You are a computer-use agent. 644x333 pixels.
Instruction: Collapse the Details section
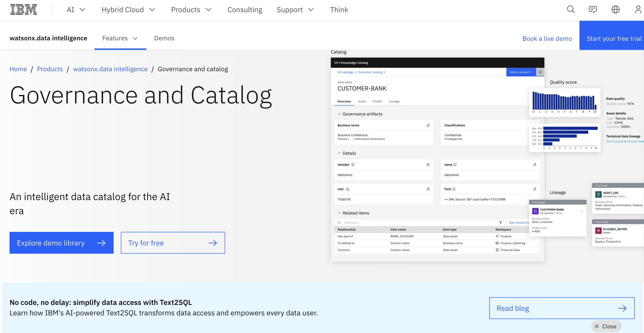tap(339, 153)
